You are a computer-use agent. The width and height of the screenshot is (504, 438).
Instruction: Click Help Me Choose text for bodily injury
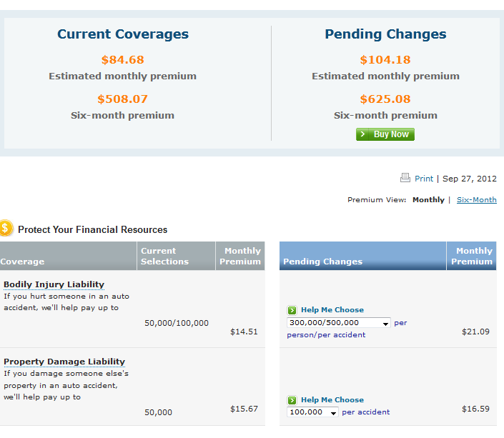[x=332, y=310]
